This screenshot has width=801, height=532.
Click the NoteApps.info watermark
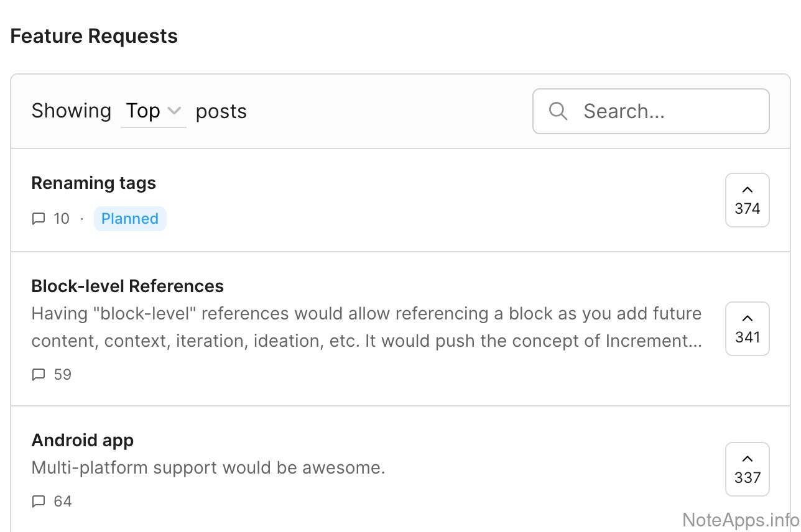[x=740, y=520]
